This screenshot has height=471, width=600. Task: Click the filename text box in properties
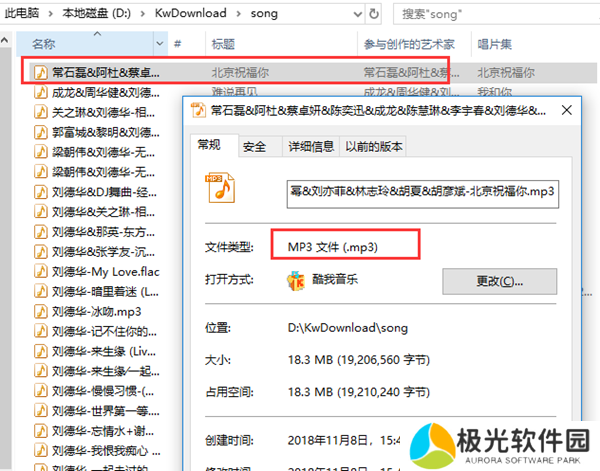click(x=421, y=191)
